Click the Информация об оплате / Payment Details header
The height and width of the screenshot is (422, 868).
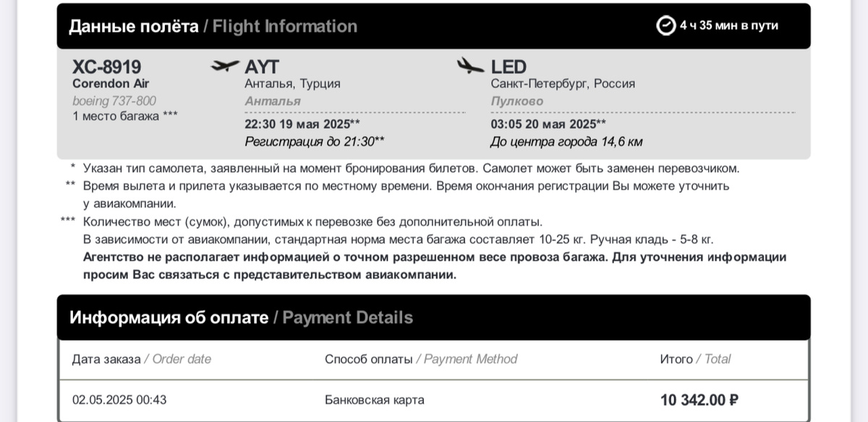tap(242, 317)
